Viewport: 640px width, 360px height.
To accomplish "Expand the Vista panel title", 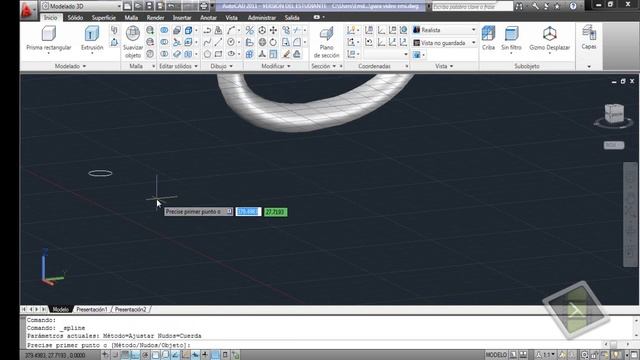I will point(444,66).
